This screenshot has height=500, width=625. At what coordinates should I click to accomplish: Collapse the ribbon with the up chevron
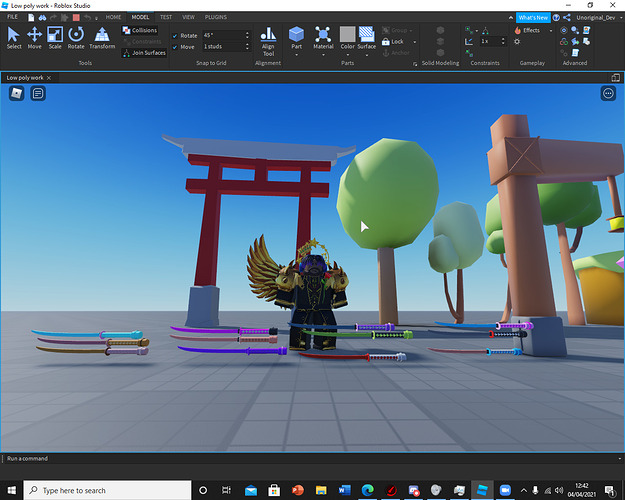(511, 18)
